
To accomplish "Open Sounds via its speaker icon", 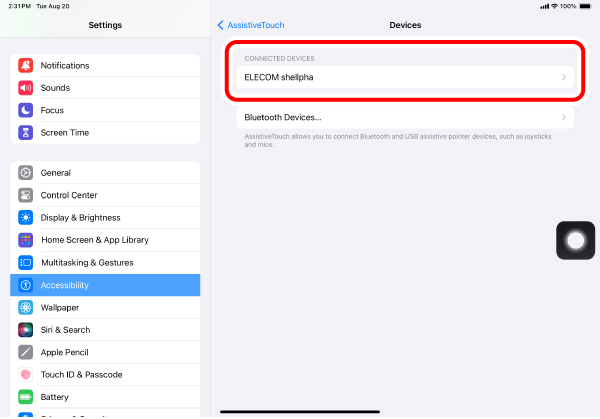I will [26, 88].
